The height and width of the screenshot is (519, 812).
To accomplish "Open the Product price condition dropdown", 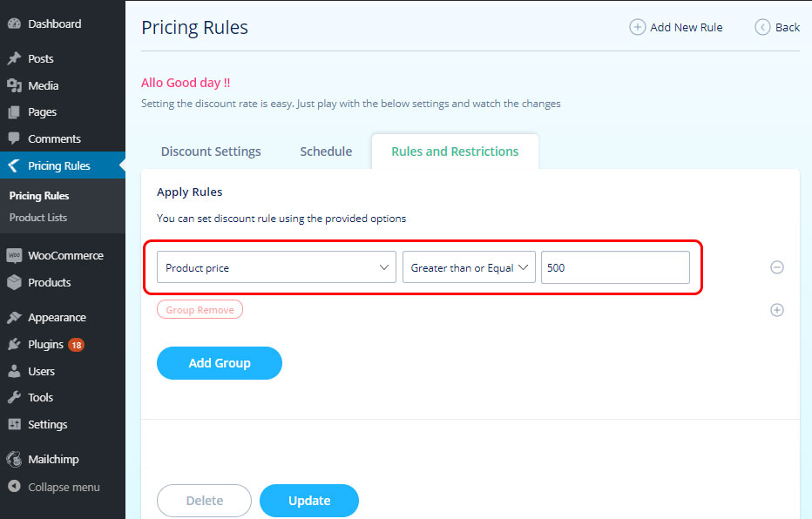I will point(275,267).
